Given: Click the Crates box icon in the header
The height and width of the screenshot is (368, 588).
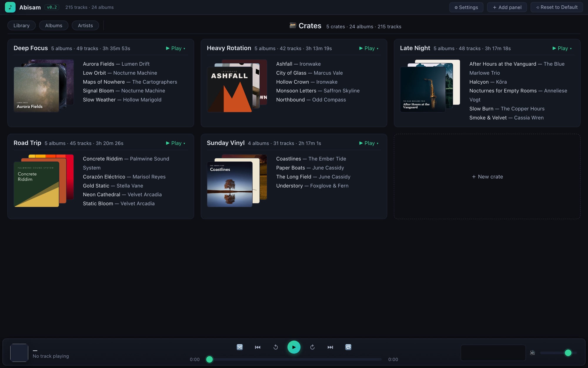Looking at the screenshot, I should pos(293,26).
